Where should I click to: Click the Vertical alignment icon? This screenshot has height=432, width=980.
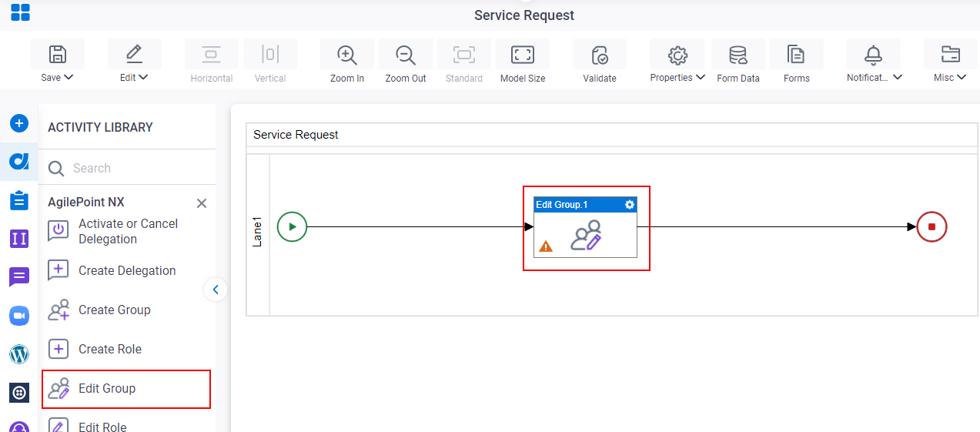[x=269, y=54]
